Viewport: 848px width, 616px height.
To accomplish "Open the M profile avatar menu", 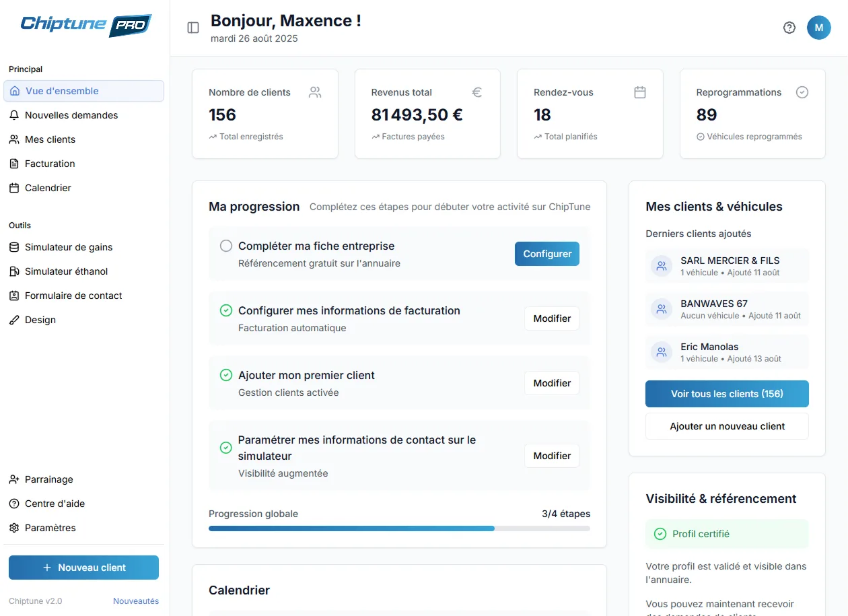I will point(819,28).
